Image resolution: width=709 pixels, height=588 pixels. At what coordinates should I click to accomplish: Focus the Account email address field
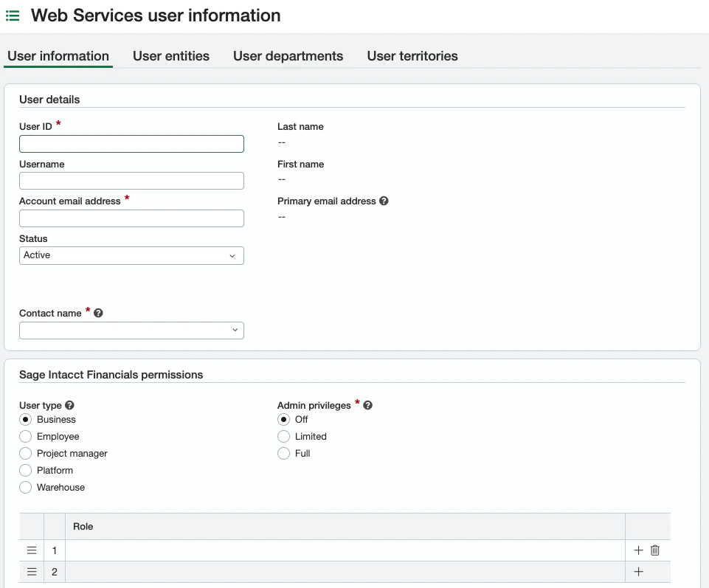(131, 218)
